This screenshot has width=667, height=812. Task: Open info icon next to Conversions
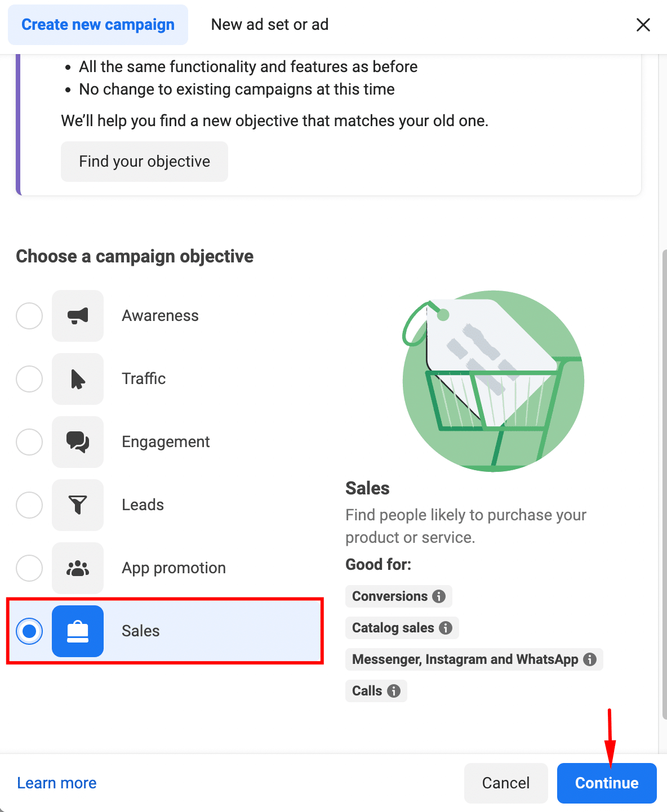coord(439,596)
